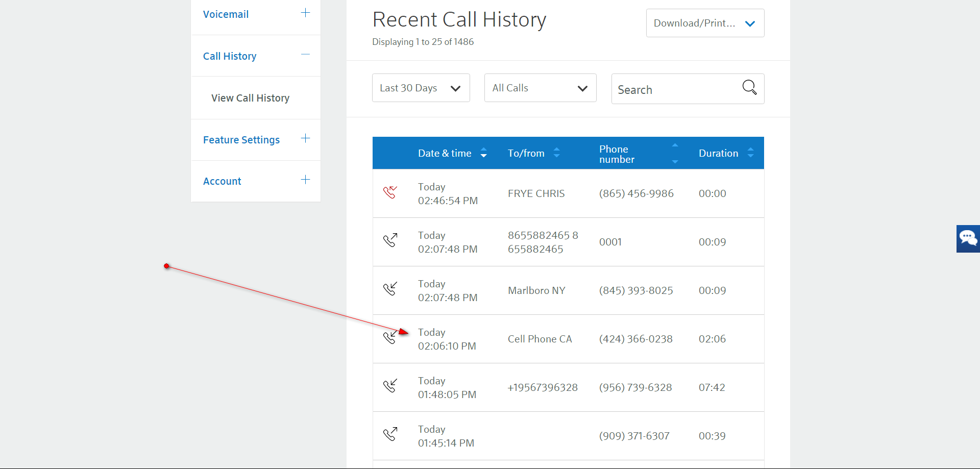Image resolution: width=980 pixels, height=469 pixels.
Task: Click the incoming call icon for Marlboro NY
Action: [x=390, y=289]
